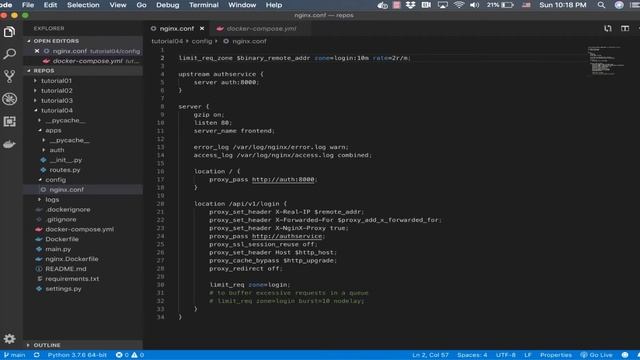Click the sync changes icon in status bar
This screenshot has height=360, width=640.
coord(36,355)
